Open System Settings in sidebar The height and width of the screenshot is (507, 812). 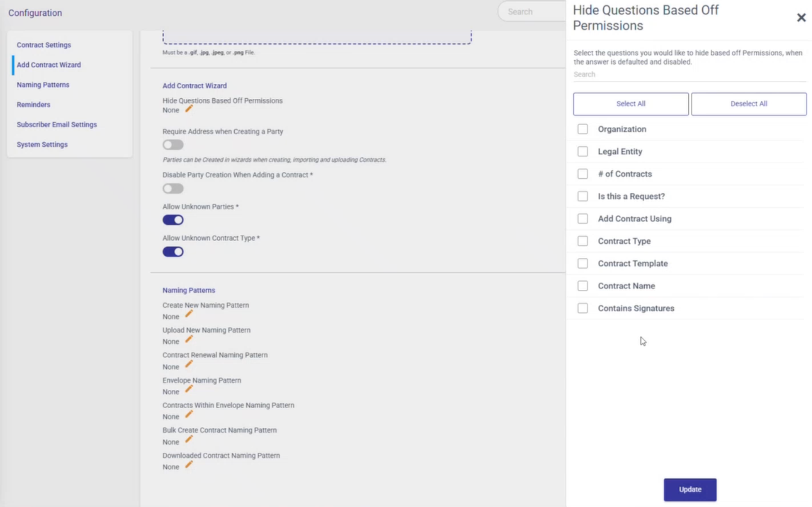pos(42,144)
